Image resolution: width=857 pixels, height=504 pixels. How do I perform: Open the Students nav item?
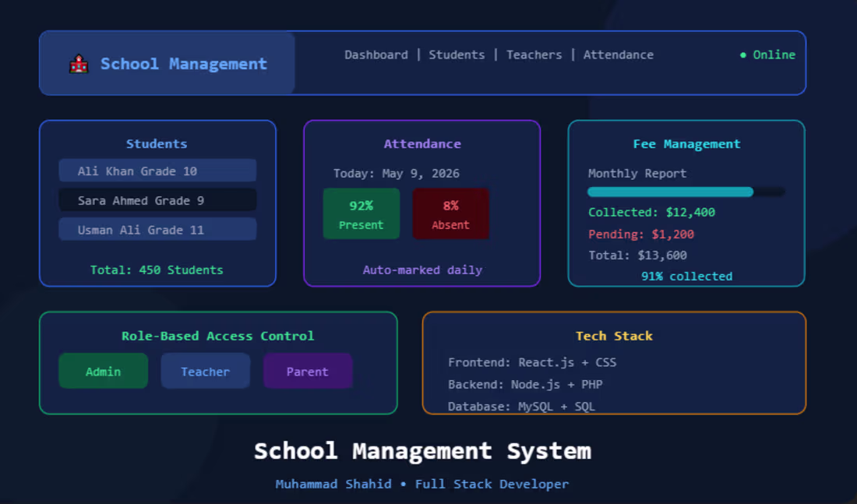tap(457, 55)
